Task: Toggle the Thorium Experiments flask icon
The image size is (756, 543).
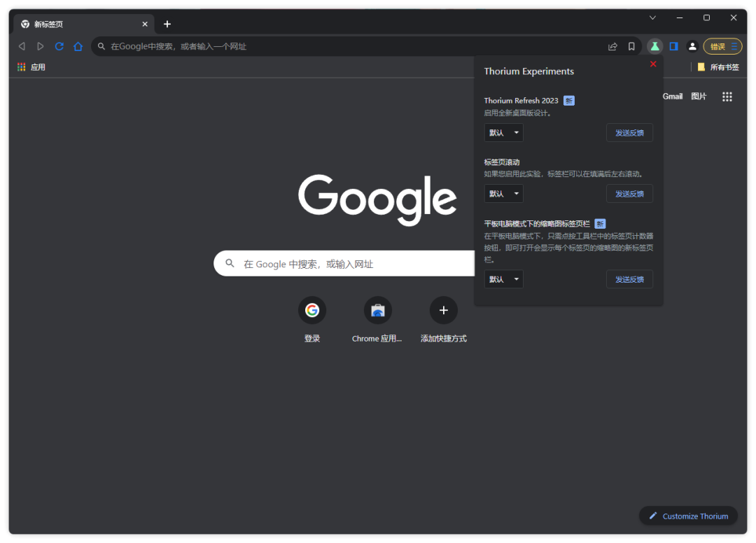Action: pos(654,46)
